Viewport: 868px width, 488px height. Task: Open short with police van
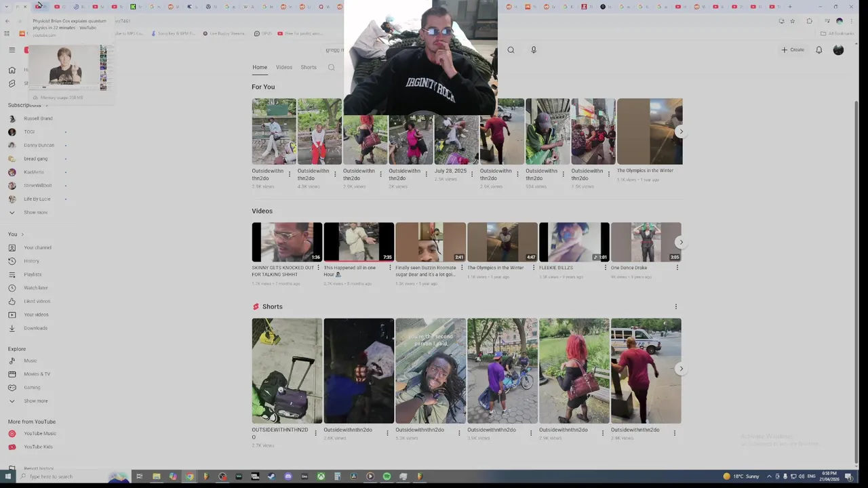tap(646, 371)
